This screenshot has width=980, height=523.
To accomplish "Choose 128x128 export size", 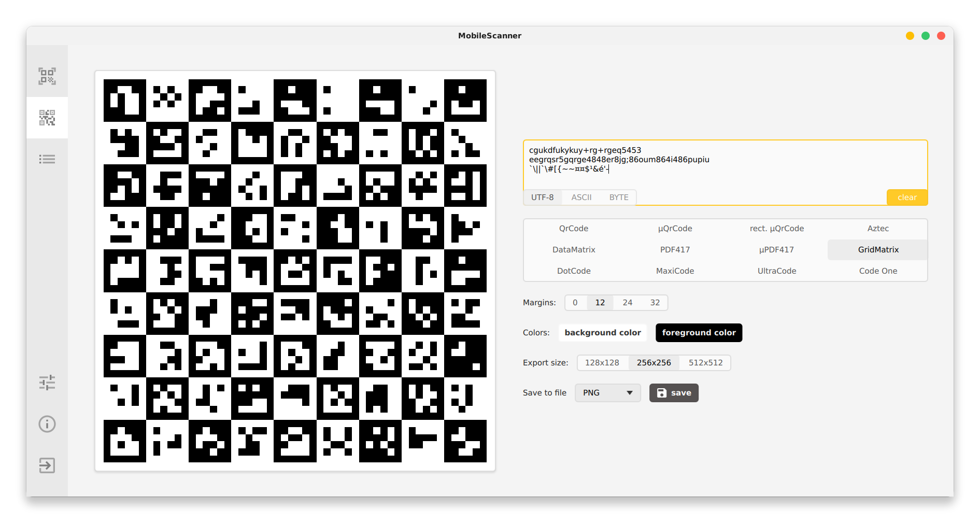I will coord(602,363).
